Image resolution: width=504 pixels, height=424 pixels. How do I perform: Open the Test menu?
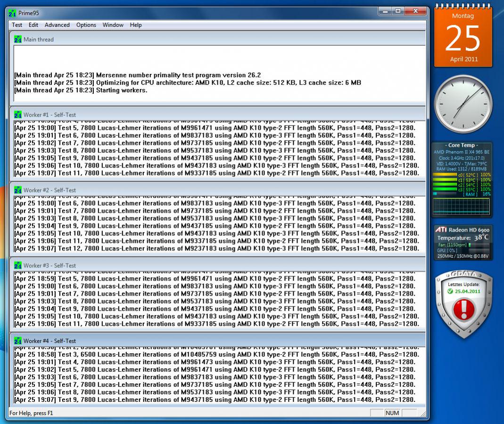click(x=17, y=25)
